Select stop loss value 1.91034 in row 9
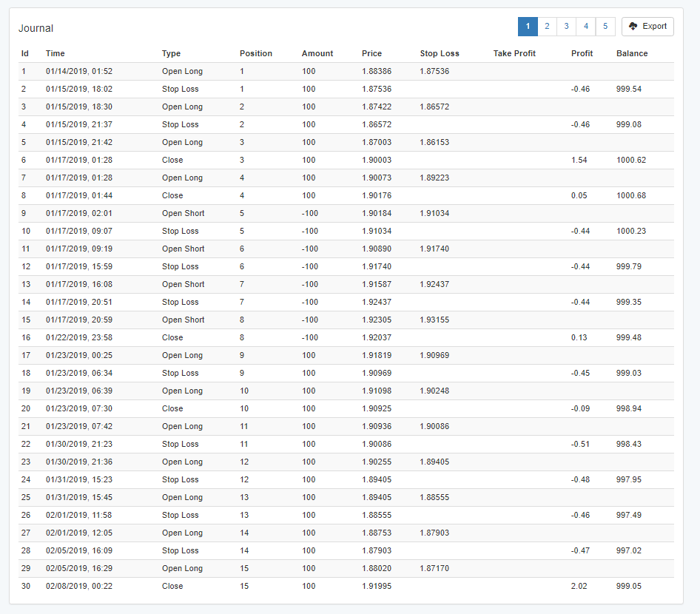Viewport: 700px width, 614px height. [x=434, y=213]
